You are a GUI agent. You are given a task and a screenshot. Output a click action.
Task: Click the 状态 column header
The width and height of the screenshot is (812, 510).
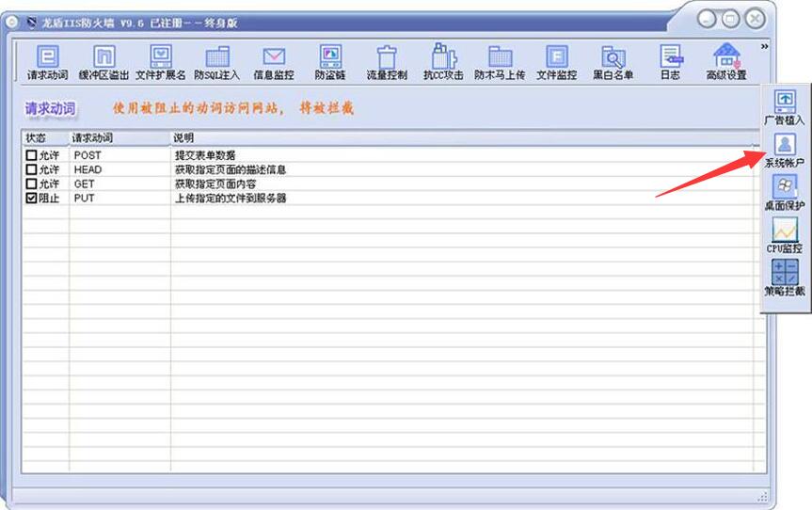point(45,137)
